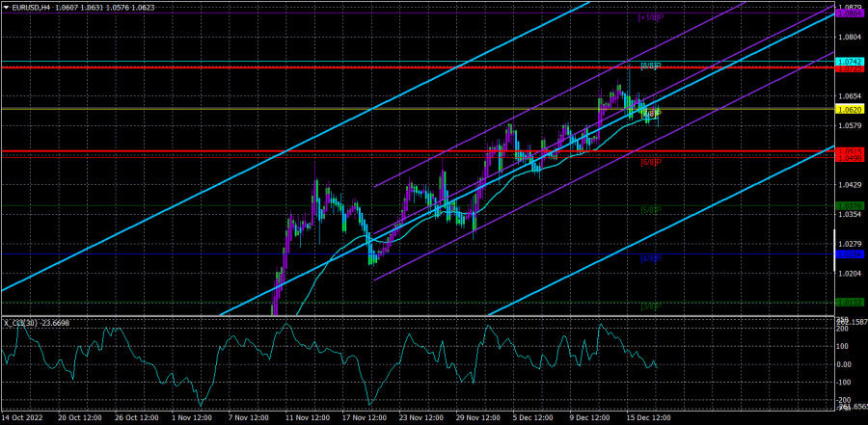Image resolution: width=868 pixels, height=425 pixels.
Task: Select the yellow 1.0620 current price tag
Action: click(850, 110)
